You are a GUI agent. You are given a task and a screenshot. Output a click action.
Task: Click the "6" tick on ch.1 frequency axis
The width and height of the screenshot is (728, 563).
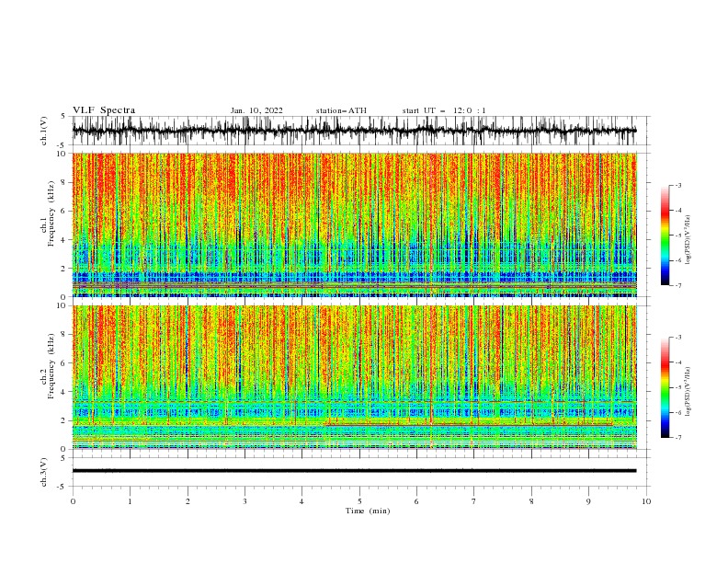coord(64,211)
